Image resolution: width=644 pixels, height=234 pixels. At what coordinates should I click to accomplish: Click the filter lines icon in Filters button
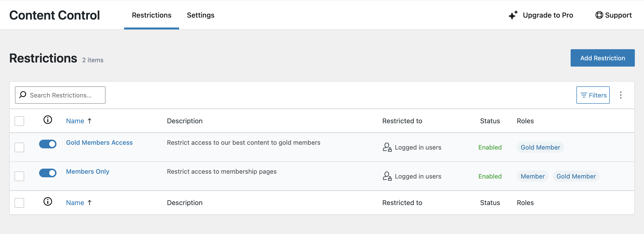(x=584, y=95)
